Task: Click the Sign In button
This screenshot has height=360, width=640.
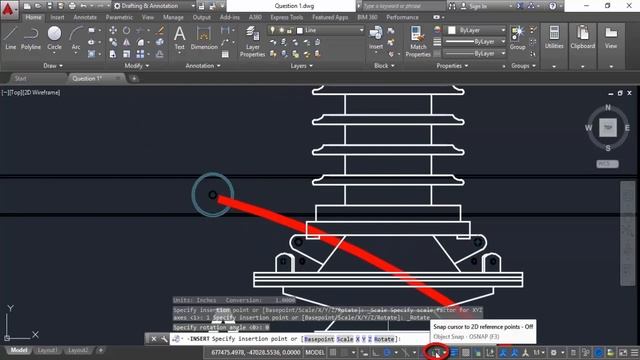Action: click(x=475, y=6)
